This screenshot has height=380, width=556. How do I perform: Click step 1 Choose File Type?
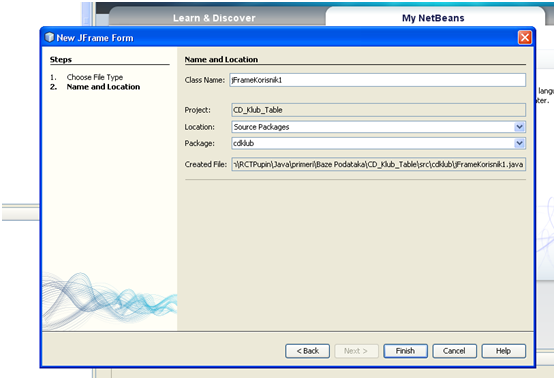[x=95, y=77]
